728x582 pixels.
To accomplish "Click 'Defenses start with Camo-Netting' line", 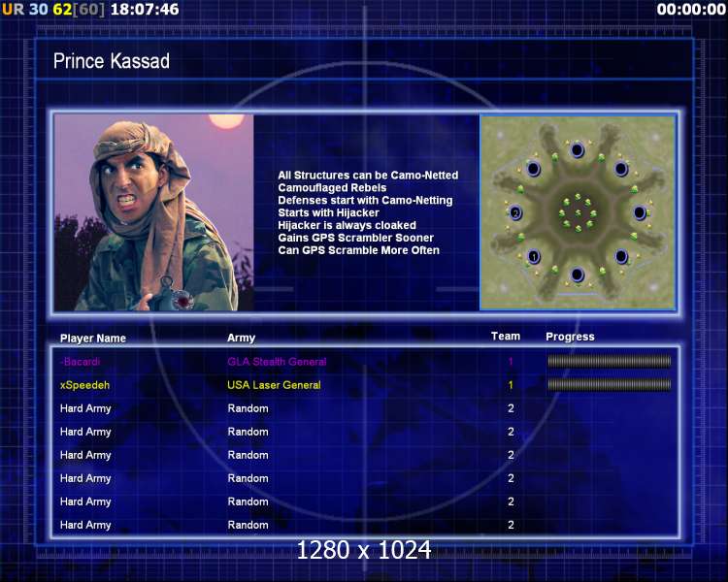I will [x=365, y=201].
